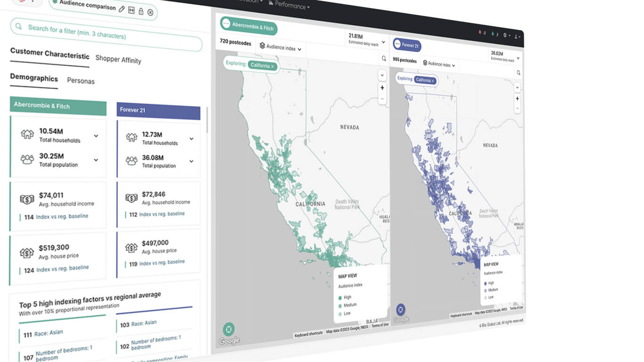
Task: Open '112 Index vs reg. baseline' link
Action: pyautogui.click(x=157, y=214)
